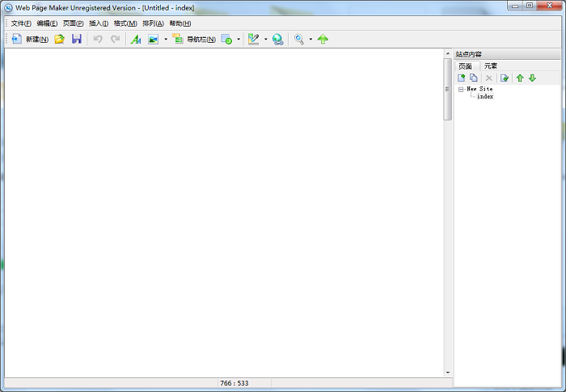566x392 pixels.
Task: Open the 文件(F) menu
Action: [x=21, y=23]
